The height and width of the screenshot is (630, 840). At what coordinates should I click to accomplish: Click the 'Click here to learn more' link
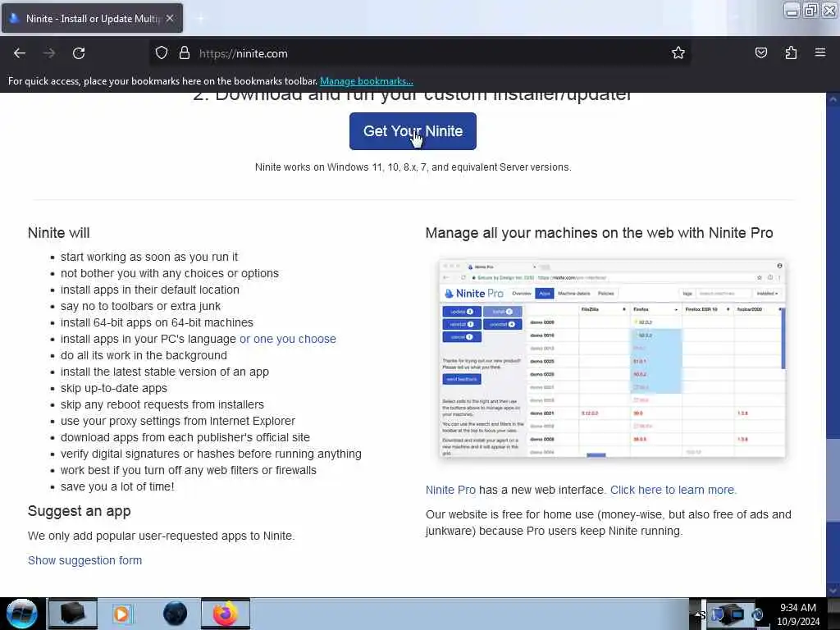point(673,491)
